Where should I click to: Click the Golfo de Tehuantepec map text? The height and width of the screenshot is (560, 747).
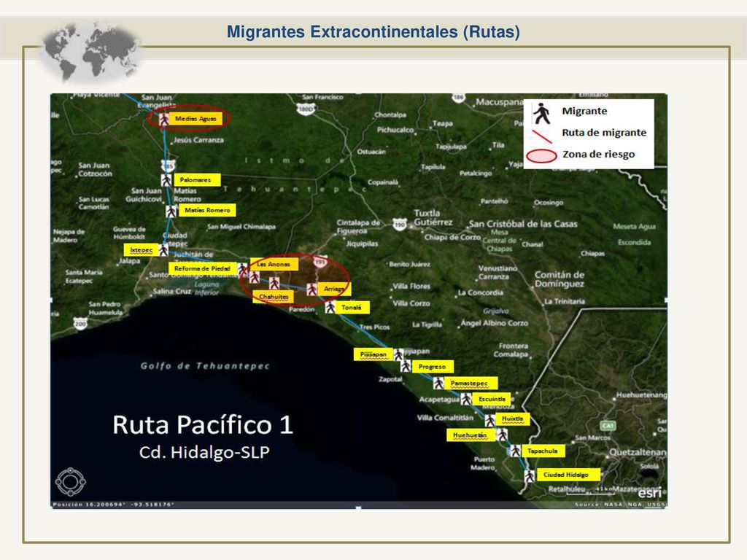205,366
